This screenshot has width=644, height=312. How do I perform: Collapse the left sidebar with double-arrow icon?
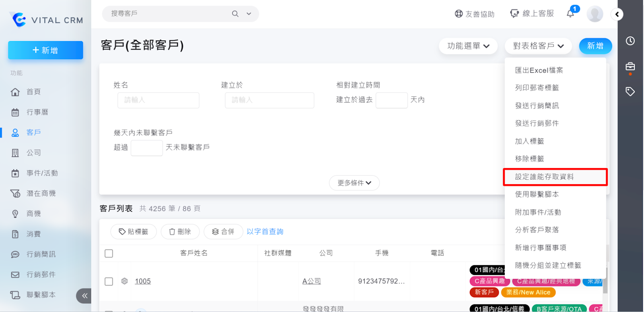pos(84,296)
